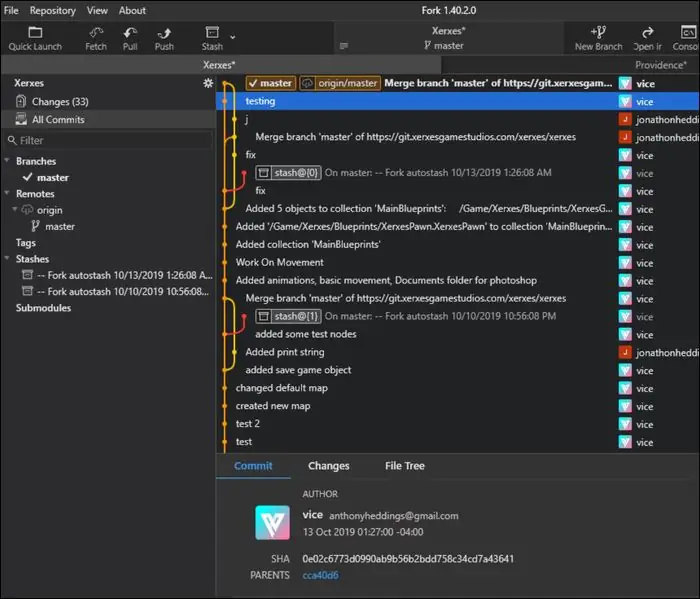Select the origin remote cloud icon
The image size is (700, 599).
(x=27, y=209)
